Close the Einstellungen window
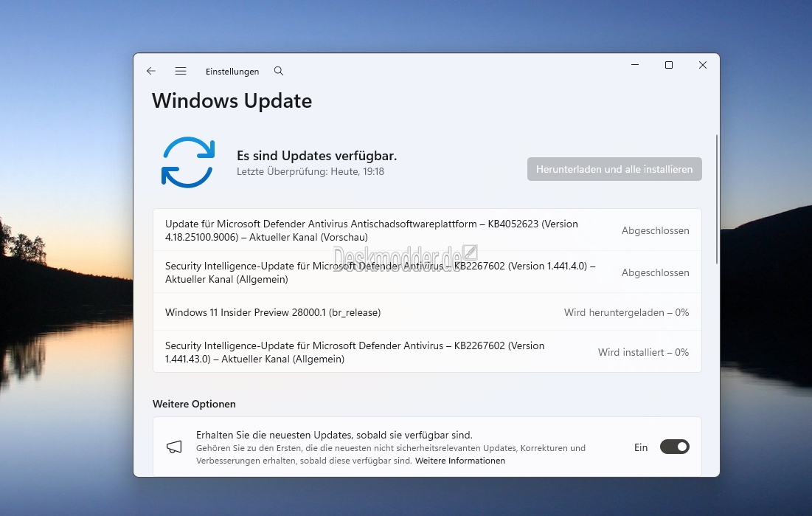Screen dimensions: 812x516 point(703,65)
